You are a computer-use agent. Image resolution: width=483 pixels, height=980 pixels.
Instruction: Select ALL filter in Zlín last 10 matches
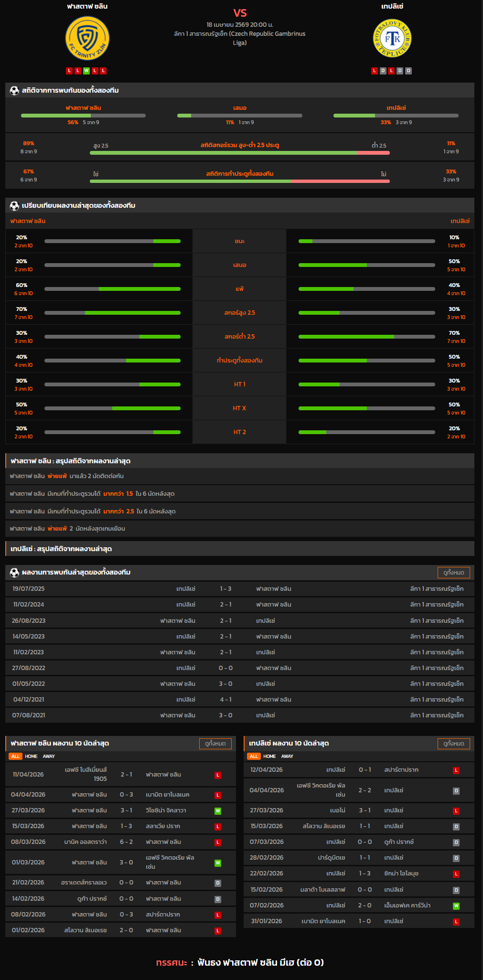click(15, 756)
